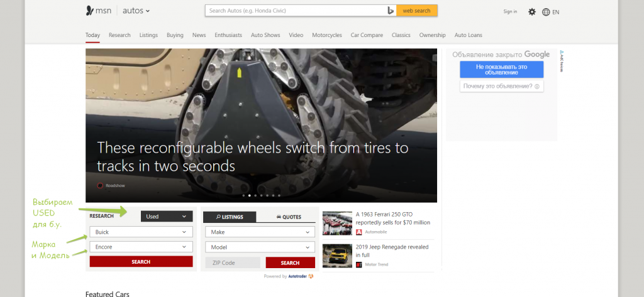The image size is (644, 297).
Task: Open the Auto Loans page
Action: [x=469, y=35]
